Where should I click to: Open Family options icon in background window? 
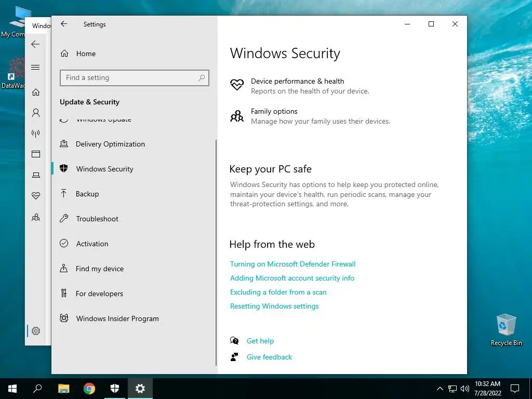[36, 217]
